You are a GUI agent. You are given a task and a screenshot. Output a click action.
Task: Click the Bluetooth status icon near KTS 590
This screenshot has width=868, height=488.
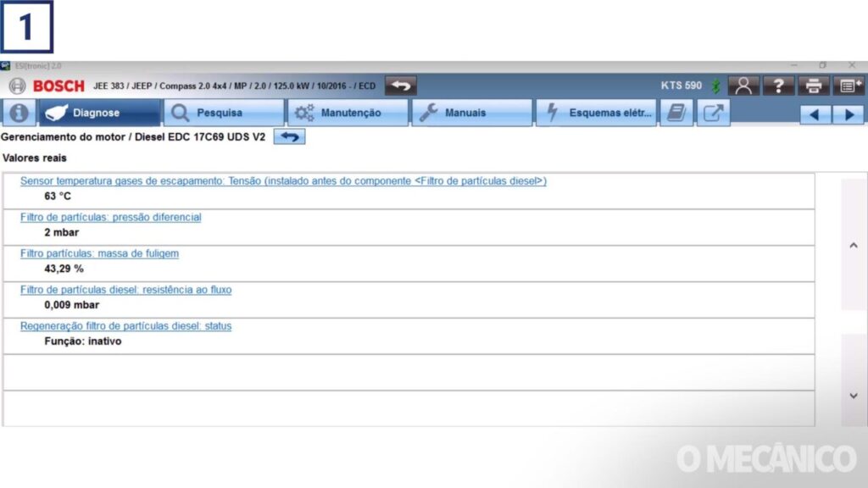[x=715, y=86]
